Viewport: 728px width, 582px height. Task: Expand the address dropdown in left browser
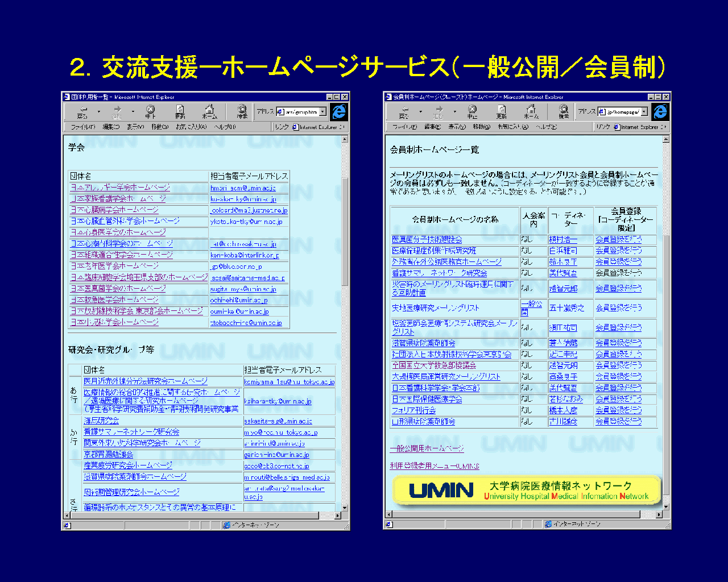[323, 112]
